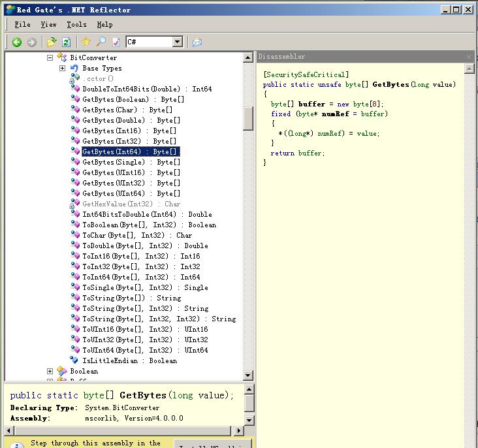Image resolution: width=478 pixels, height=448 pixels.
Task: Select ToUInt16(Byte[], Int32) method
Action: click(x=145, y=329)
